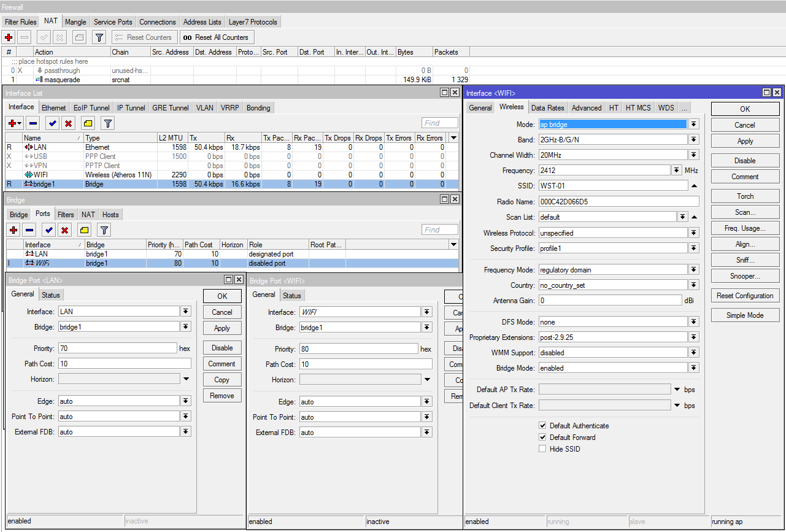This screenshot has height=532, width=786.
Task: Remove selected interface with minus icon
Action: [33, 123]
